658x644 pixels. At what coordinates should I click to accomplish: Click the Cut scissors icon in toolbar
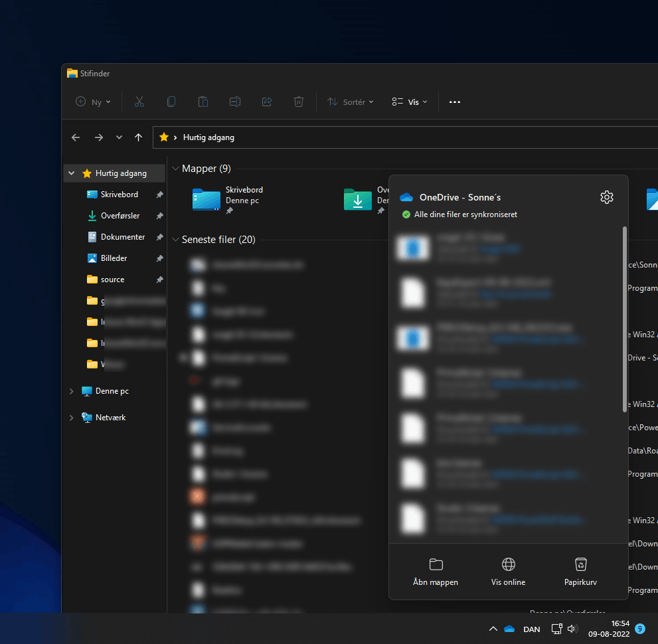point(139,102)
